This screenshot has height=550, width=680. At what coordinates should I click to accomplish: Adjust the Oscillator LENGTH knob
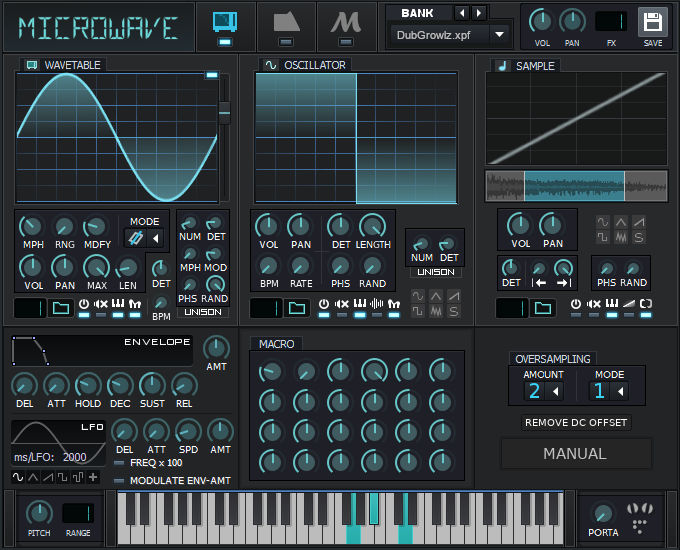pyautogui.click(x=373, y=226)
